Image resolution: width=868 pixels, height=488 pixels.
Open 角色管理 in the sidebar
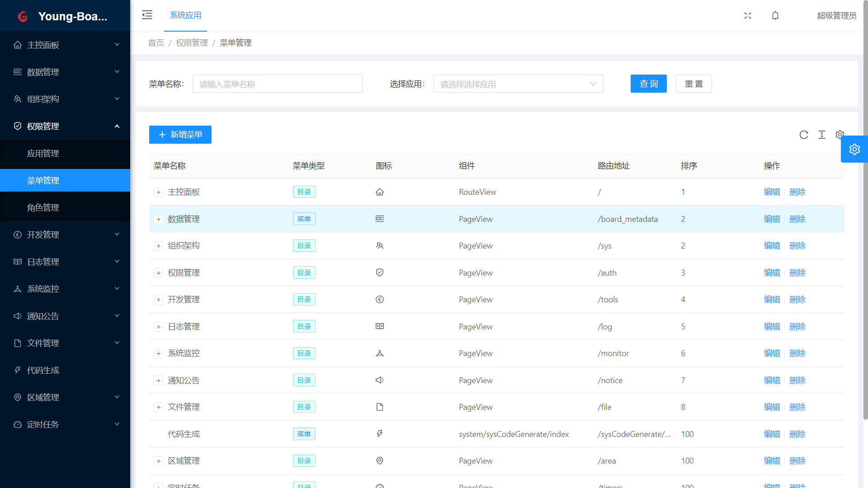coord(43,207)
